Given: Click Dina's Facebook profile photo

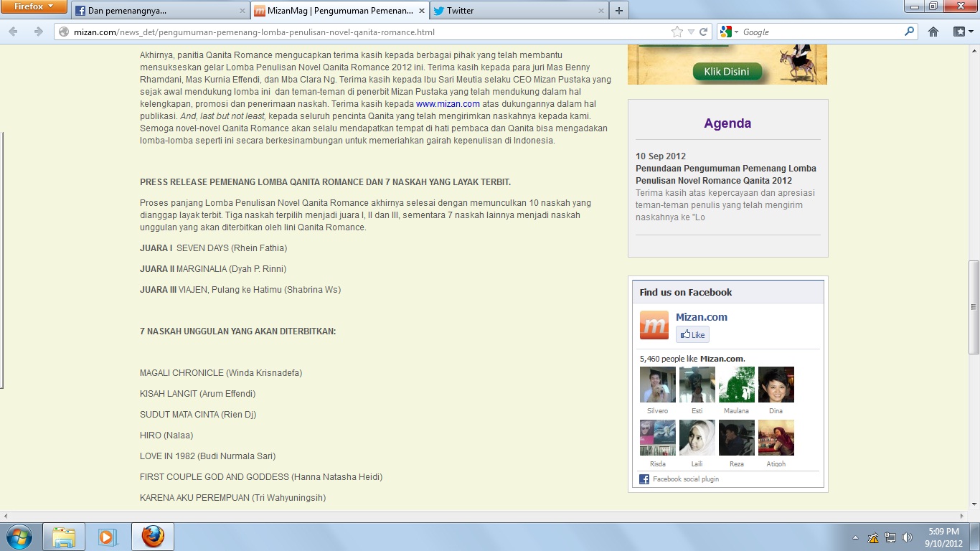Looking at the screenshot, I should tap(776, 385).
